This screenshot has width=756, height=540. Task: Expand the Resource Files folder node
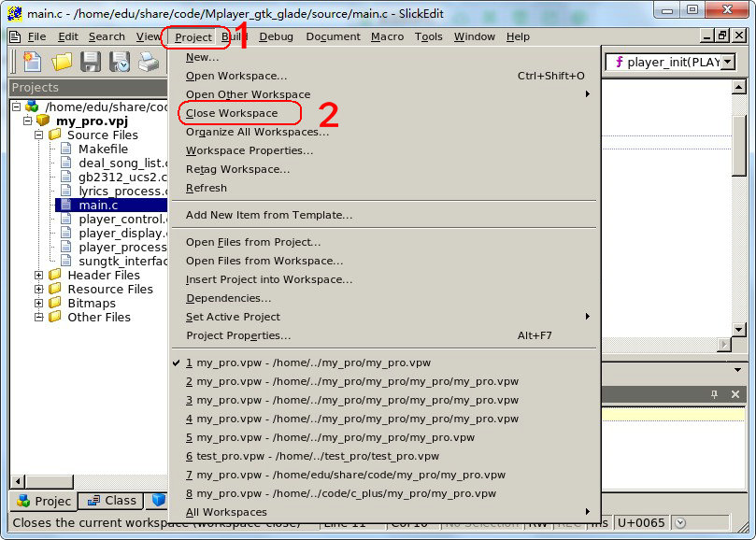click(39, 290)
